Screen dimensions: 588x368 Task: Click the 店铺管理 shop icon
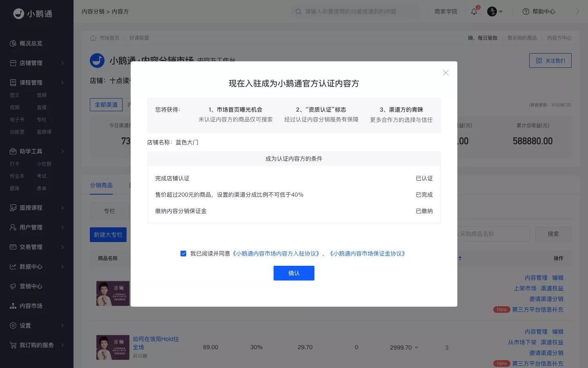pyautogui.click(x=13, y=63)
